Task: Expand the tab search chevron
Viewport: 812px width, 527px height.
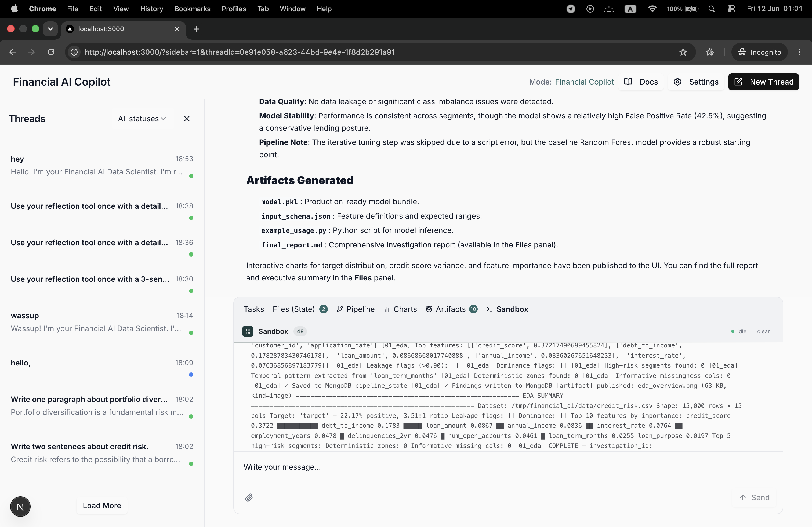Action: click(50, 29)
